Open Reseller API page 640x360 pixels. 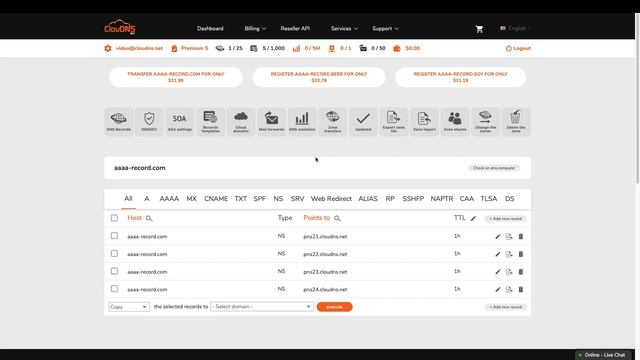pos(295,29)
